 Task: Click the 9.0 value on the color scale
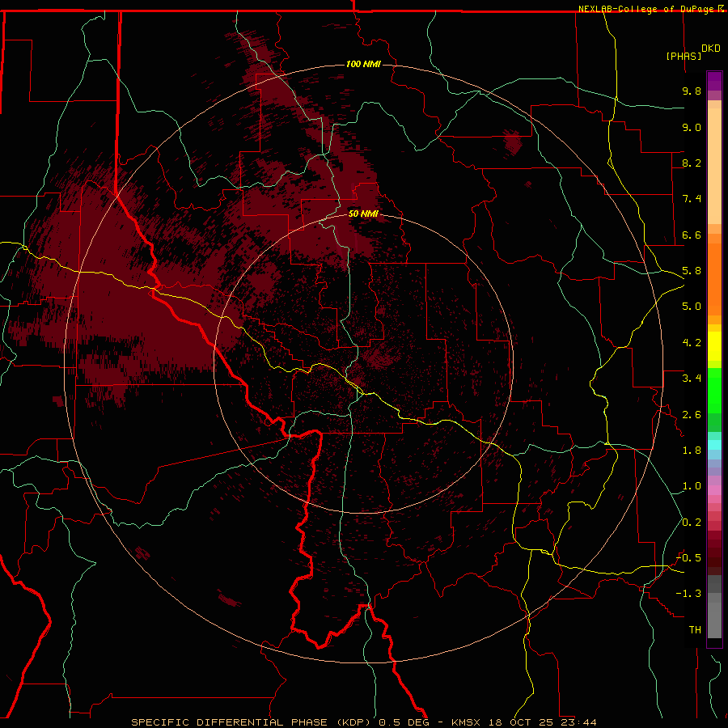coord(692,127)
